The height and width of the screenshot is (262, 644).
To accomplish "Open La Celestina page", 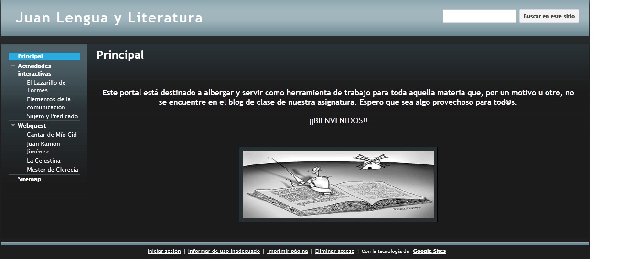I will coord(43,161).
